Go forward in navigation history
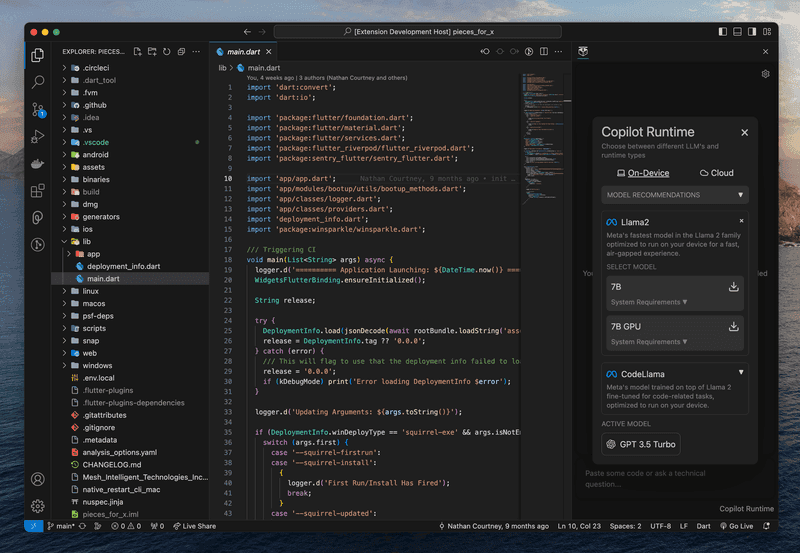This screenshot has width=800, height=553. 262,32
